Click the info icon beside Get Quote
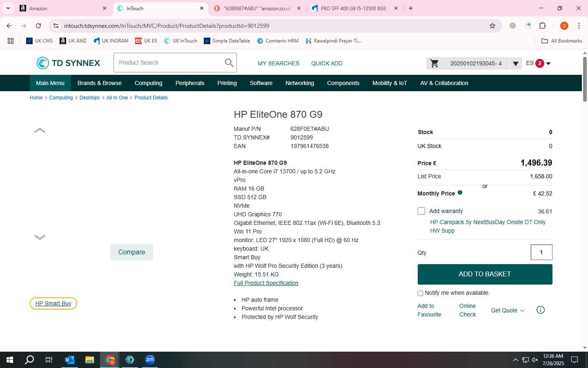This screenshot has height=368, width=588. point(540,310)
